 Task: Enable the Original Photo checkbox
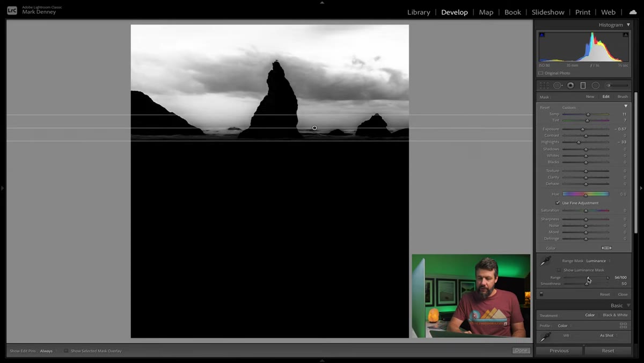point(540,73)
